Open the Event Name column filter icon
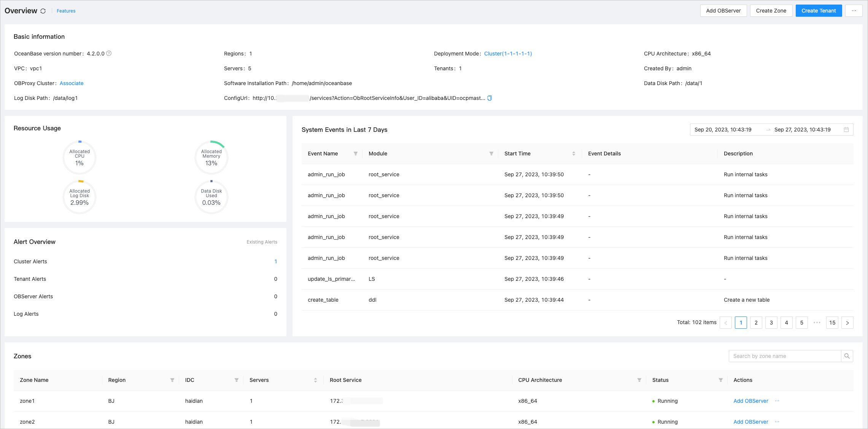This screenshot has width=868, height=429. [356, 154]
